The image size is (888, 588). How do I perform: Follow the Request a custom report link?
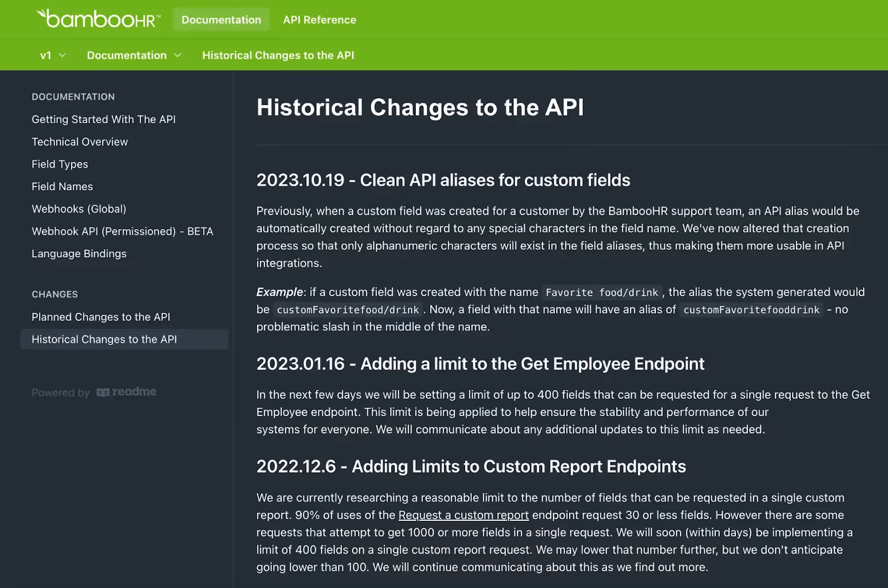click(x=463, y=515)
